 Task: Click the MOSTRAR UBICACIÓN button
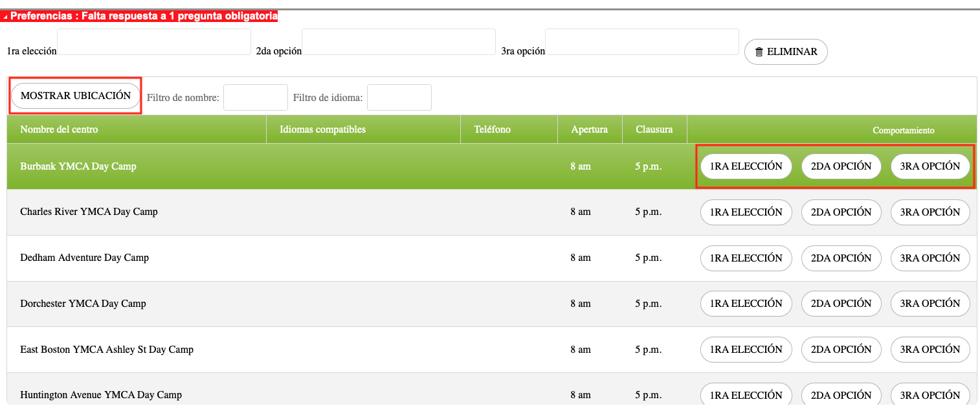coord(76,96)
